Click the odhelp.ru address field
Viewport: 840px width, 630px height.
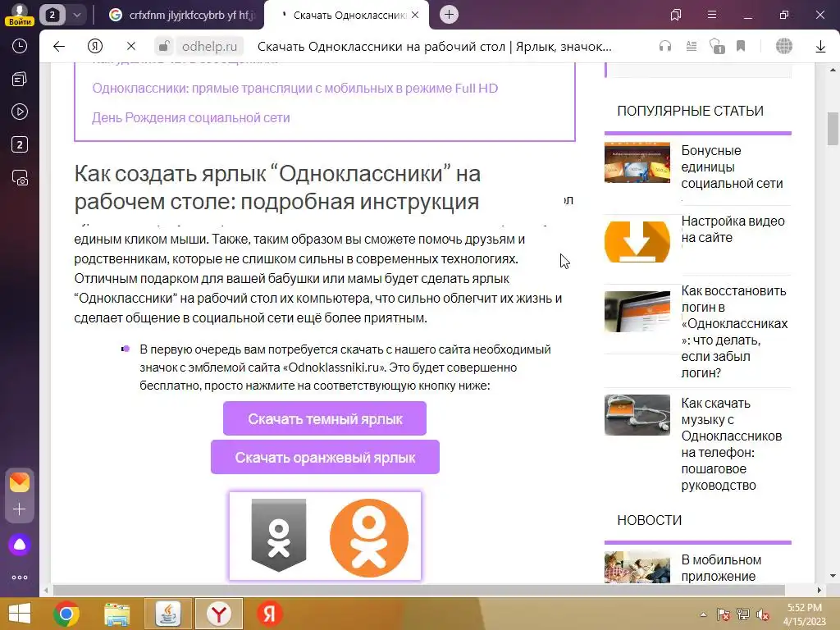[x=209, y=47]
